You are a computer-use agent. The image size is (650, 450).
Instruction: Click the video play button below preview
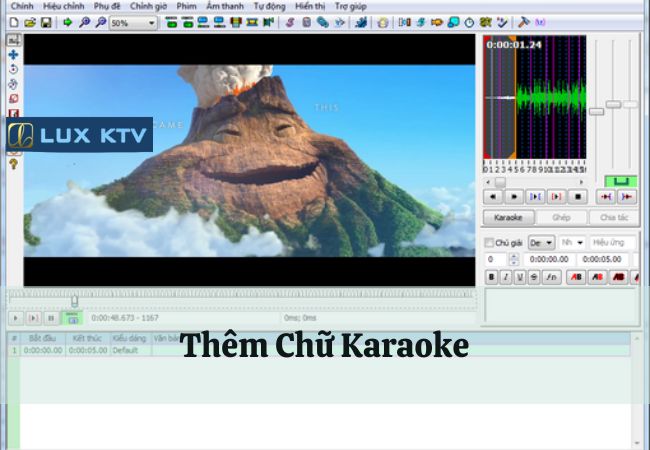tap(16, 318)
